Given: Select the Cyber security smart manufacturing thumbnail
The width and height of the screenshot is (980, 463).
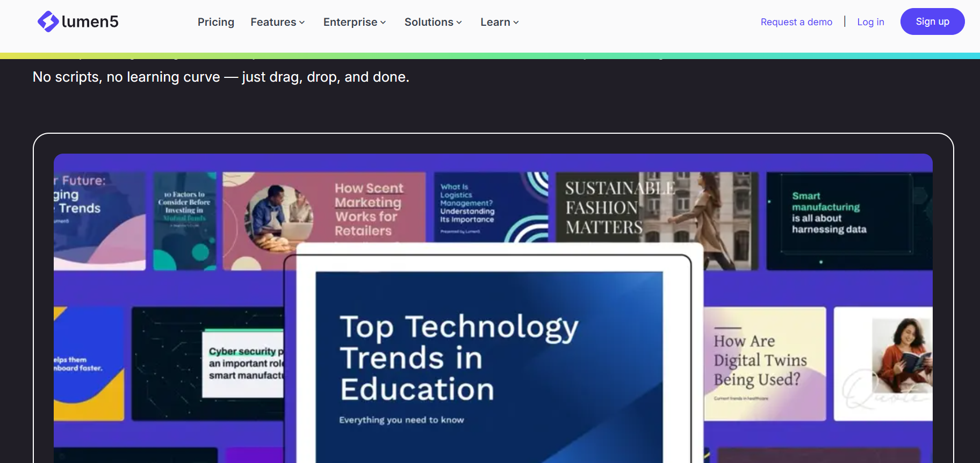Looking at the screenshot, I should tap(208, 364).
